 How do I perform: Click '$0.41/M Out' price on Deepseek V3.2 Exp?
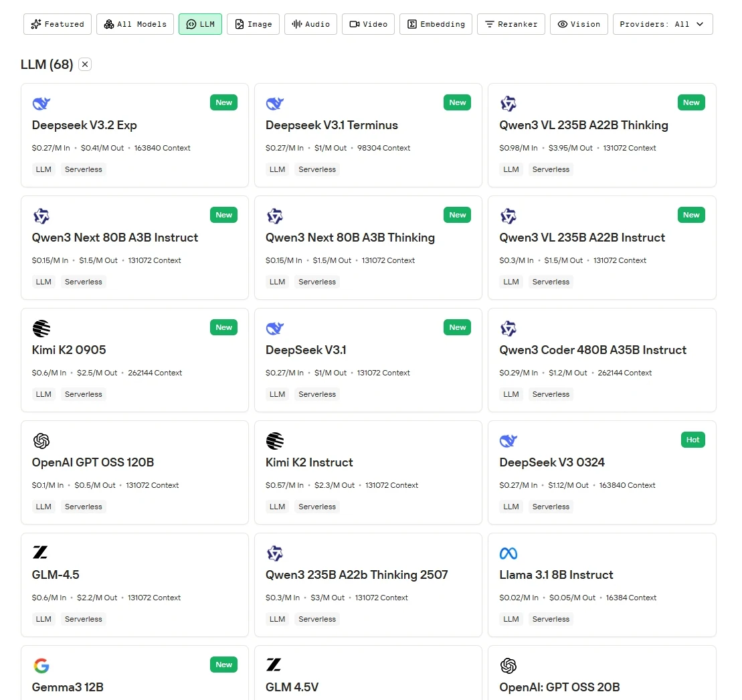pyautogui.click(x=102, y=148)
